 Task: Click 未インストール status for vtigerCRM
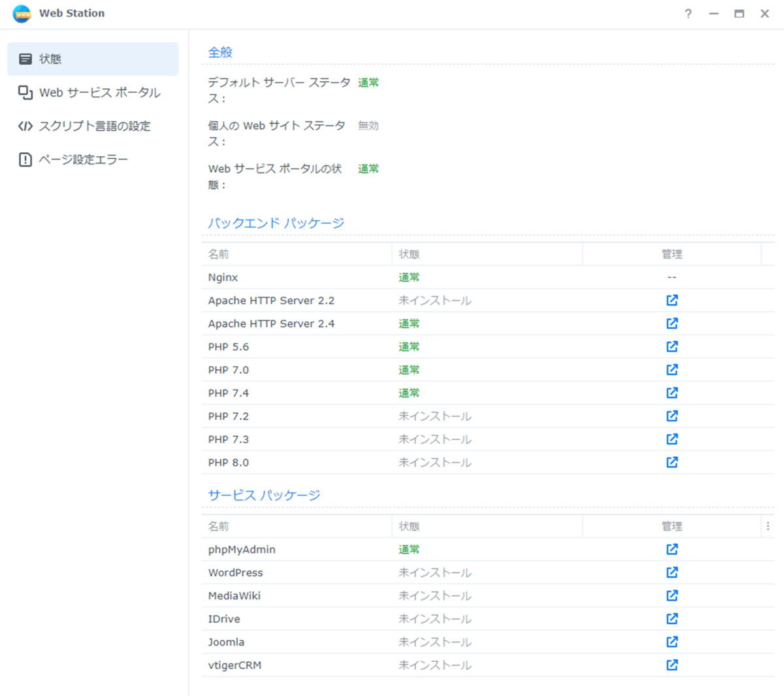435,665
